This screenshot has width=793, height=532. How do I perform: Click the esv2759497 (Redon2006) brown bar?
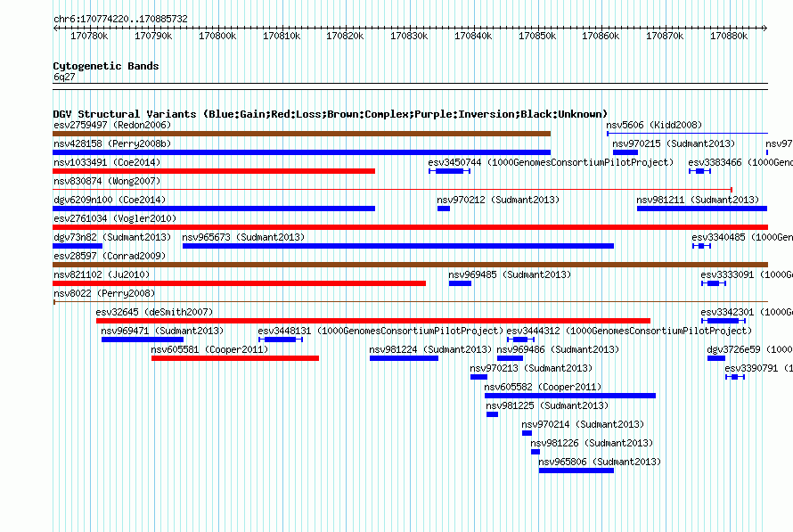coord(301,134)
